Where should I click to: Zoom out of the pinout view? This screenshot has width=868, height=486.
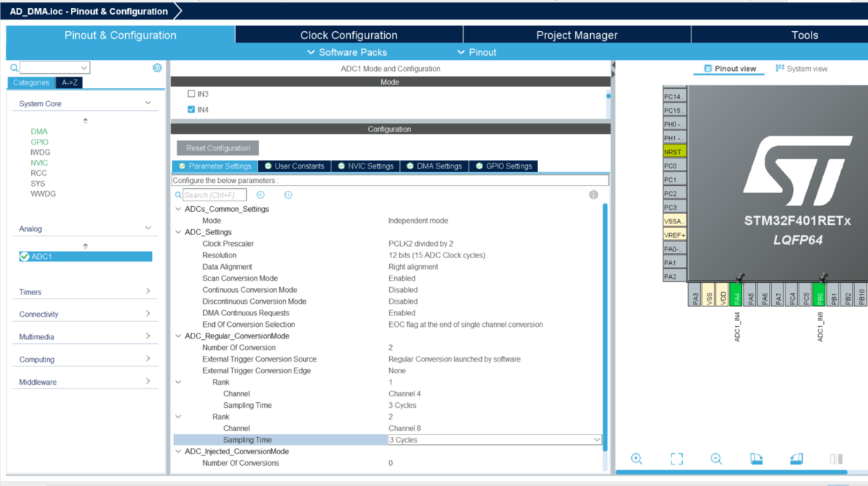point(716,459)
